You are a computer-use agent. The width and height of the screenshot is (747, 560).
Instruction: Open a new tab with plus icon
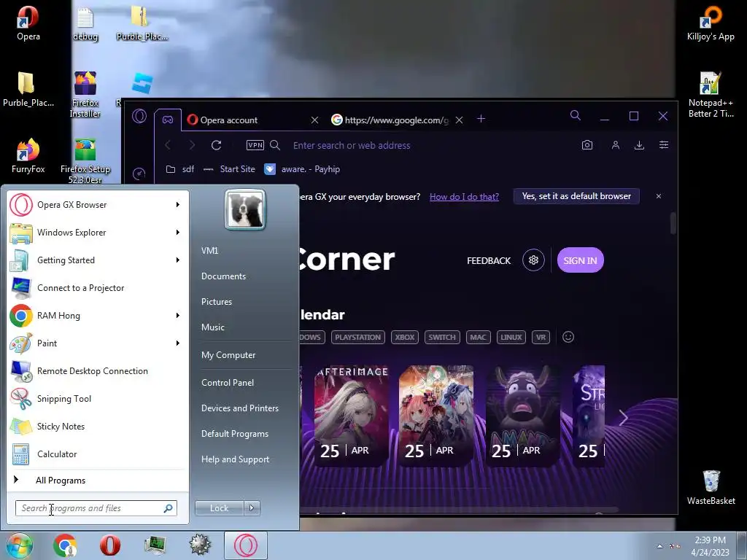click(481, 119)
